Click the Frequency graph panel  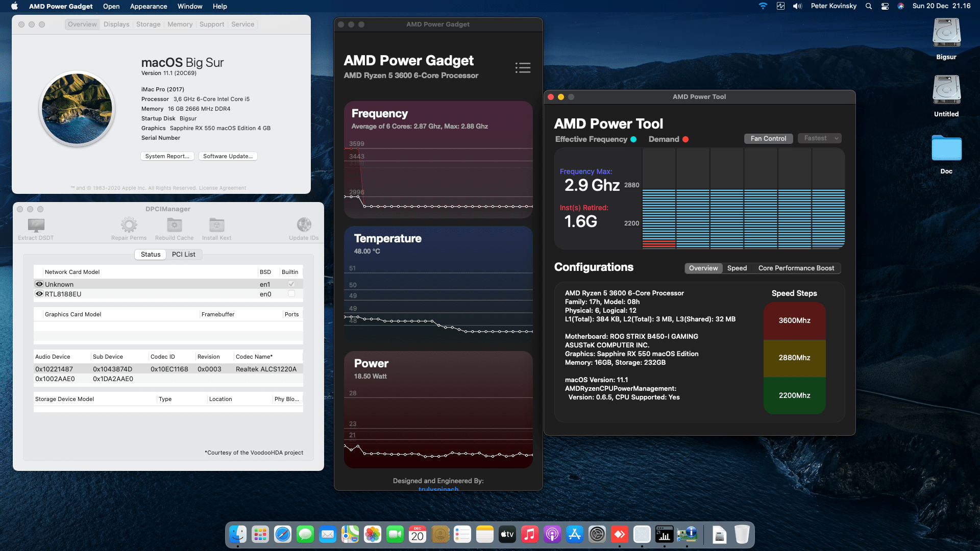[x=438, y=160]
